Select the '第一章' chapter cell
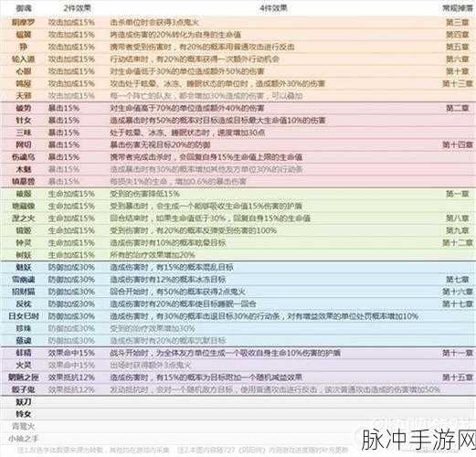Image resolution: width=476 pixels, height=457 pixels. point(458,194)
